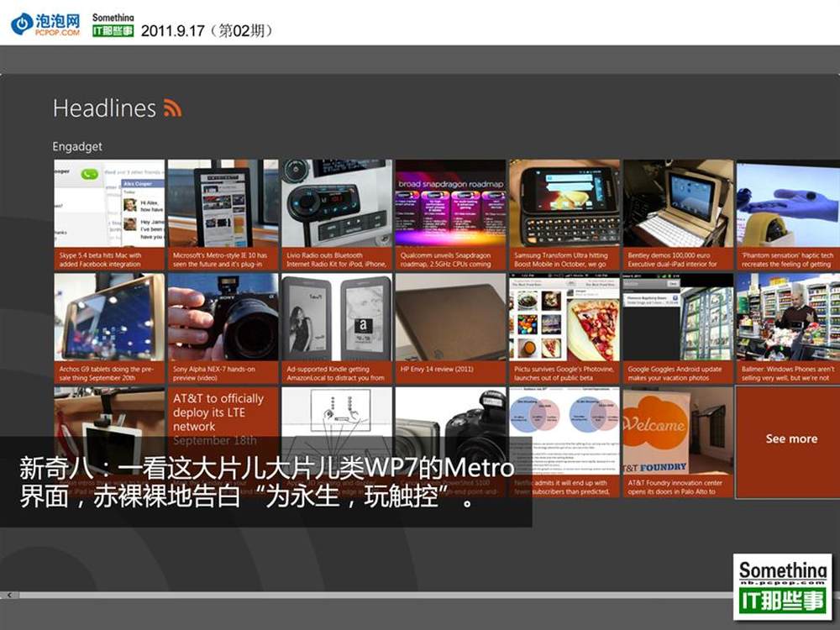Open the Archos G9 tablets pre-sale story
The width and height of the screenshot is (840, 630).
click(109, 328)
